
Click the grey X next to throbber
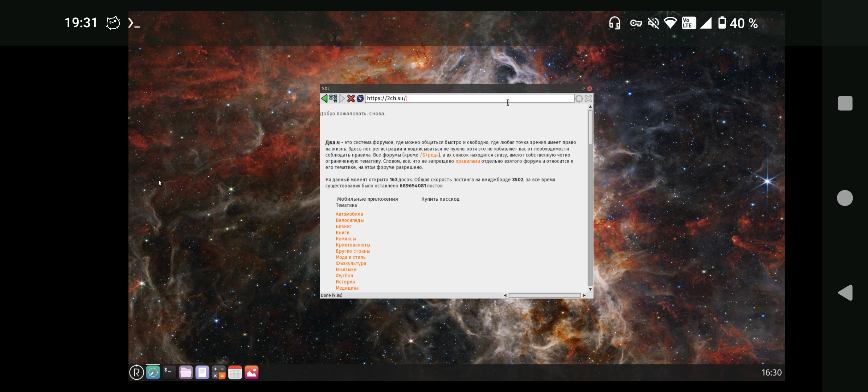point(588,98)
